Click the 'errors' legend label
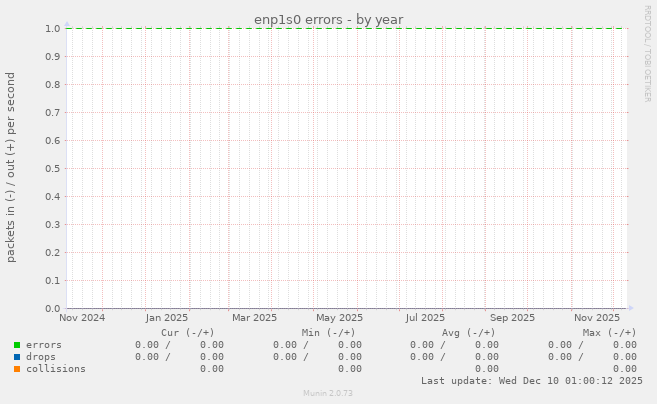Screen dimensions: 657x404 (x=44, y=345)
